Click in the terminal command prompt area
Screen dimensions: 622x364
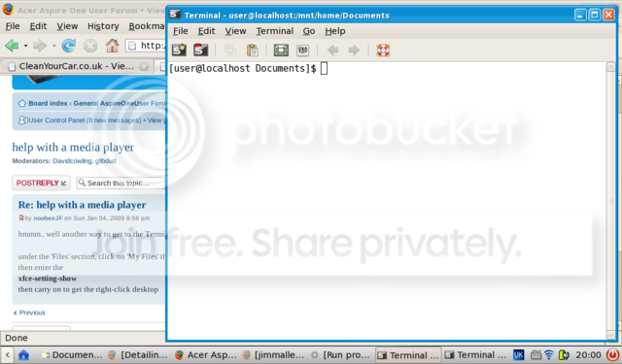tap(387, 202)
